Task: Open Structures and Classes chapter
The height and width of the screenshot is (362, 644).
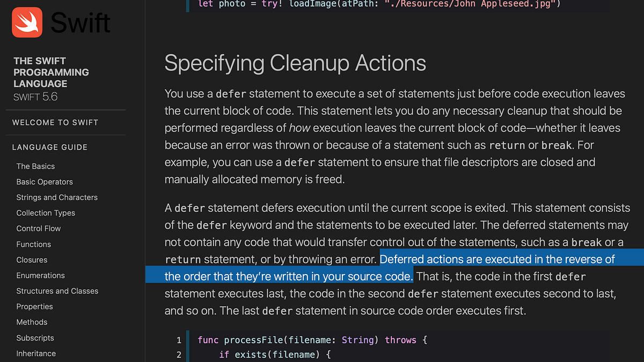Action: click(57, 291)
